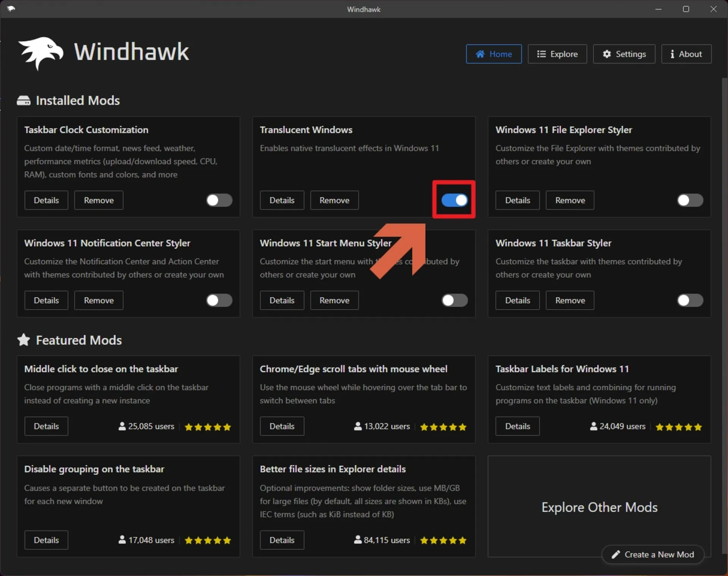Enable the Windows 11 Start Menu Styler toggle
The image size is (728, 576).
coord(454,300)
